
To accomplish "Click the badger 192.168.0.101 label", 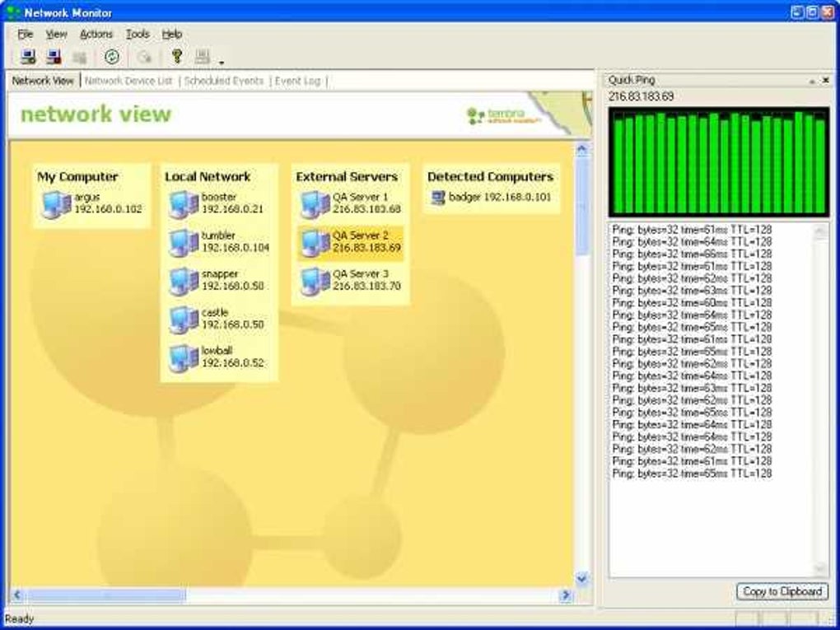I will [x=500, y=197].
